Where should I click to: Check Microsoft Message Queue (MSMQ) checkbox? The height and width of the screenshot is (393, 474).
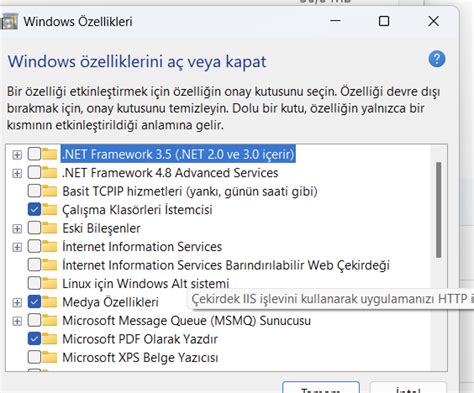click(34, 321)
